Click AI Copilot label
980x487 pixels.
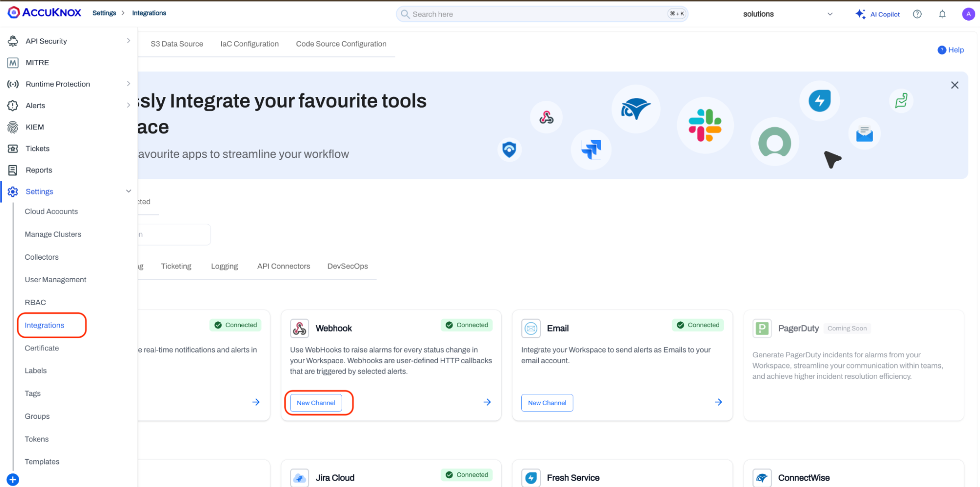[x=885, y=15]
